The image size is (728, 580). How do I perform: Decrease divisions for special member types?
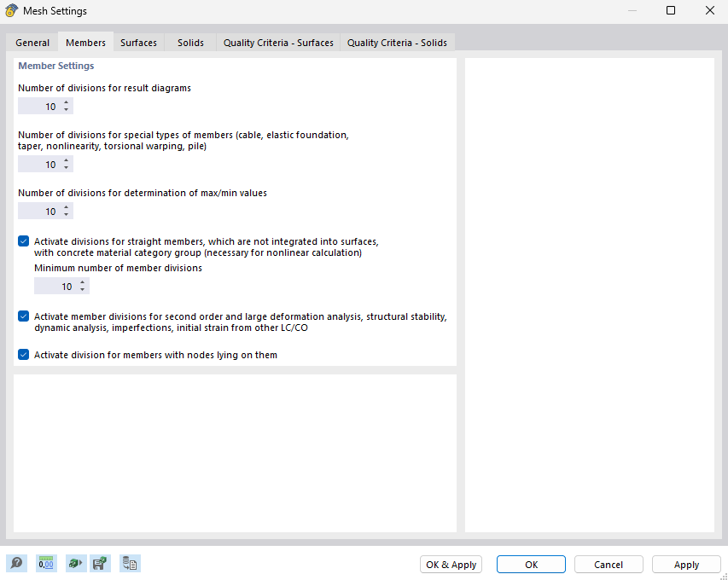point(66,166)
